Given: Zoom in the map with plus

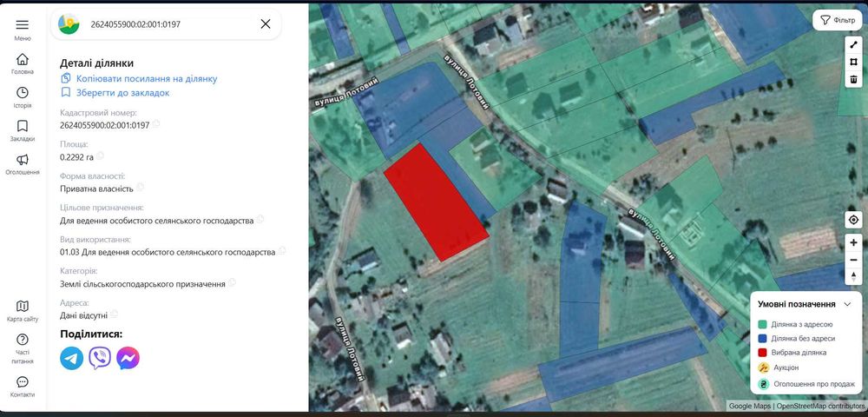Looking at the screenshot, I should click(x=853, y=242).
